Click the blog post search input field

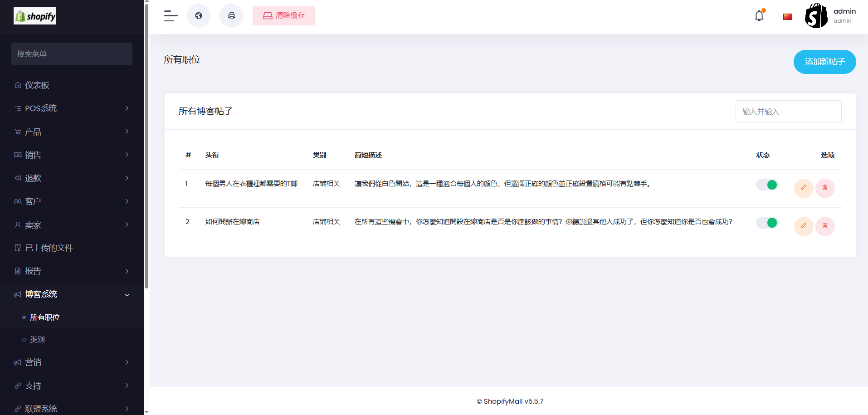coord(788,112)
